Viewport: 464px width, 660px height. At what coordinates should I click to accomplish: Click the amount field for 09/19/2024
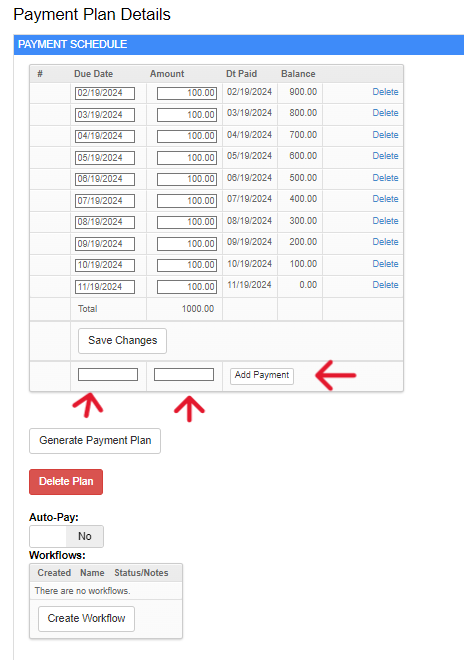[187, 244]
